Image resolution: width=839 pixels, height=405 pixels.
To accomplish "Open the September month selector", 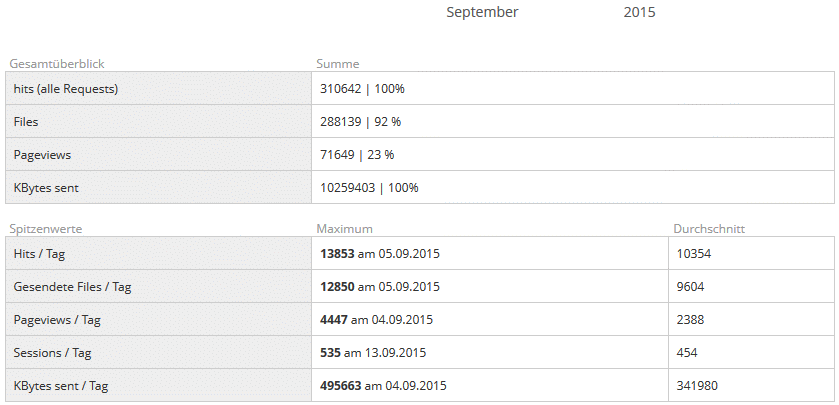I will click(x=482, y=12).
